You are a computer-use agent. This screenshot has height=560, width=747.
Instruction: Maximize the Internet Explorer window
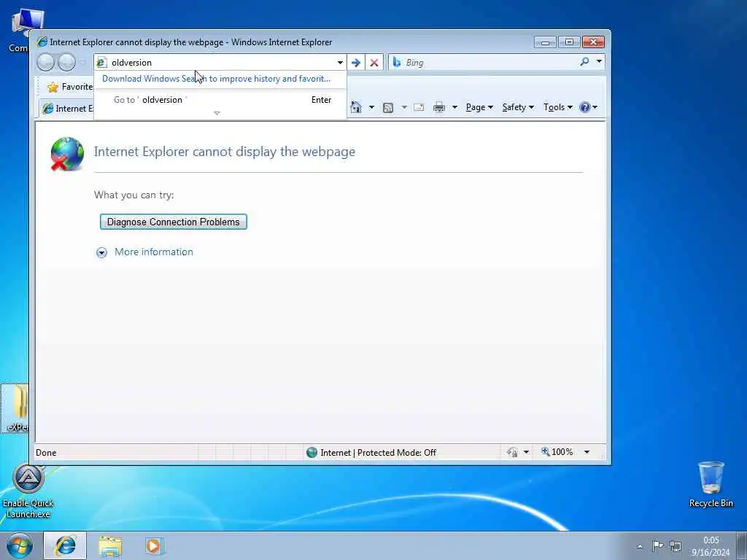tap(569, 42)
